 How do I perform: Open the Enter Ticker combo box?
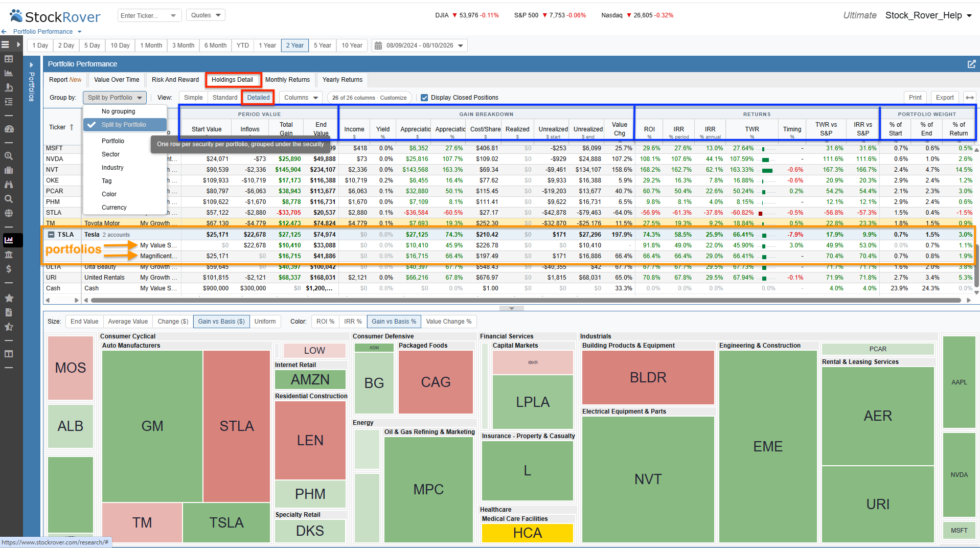[x=149, y=15]
